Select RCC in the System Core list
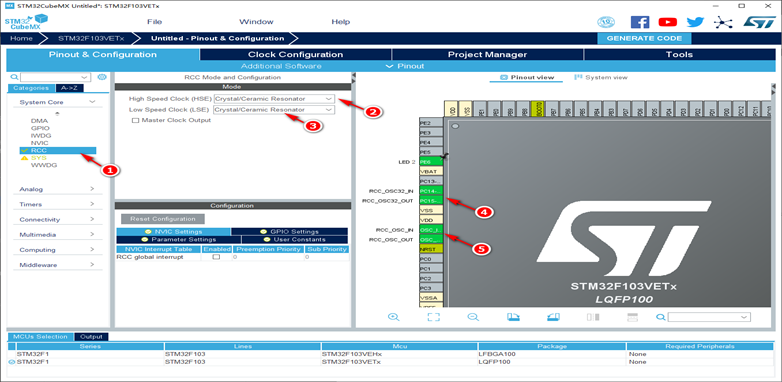The width and height of the screenshot is (782, 382). (57, 150)
